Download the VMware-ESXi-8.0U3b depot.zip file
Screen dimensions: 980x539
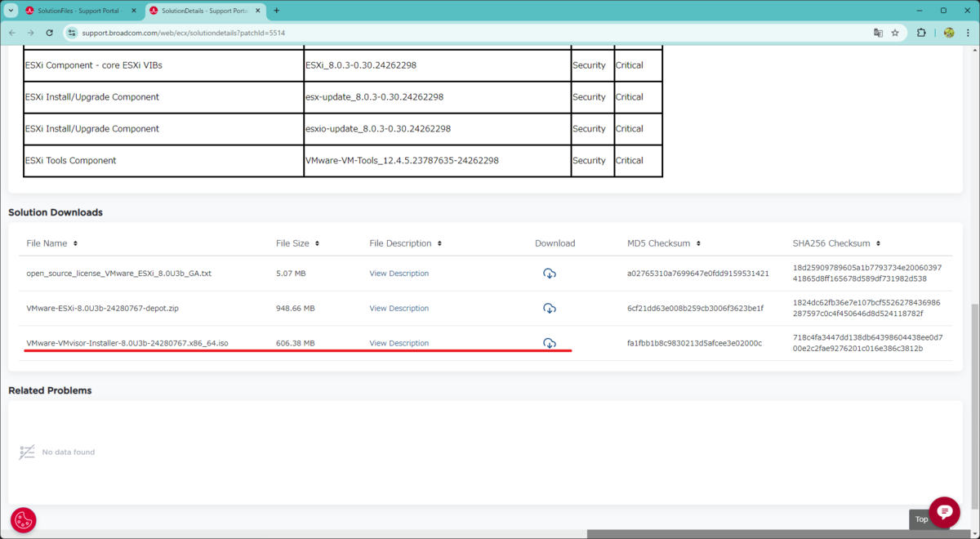pos(550,309)
